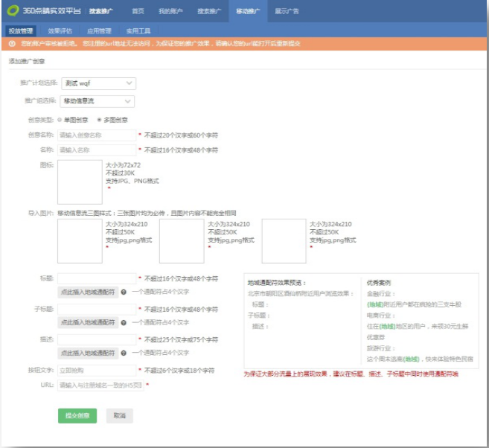
Task: Click the first 导入图片 upload box
Action: point(79,240)
